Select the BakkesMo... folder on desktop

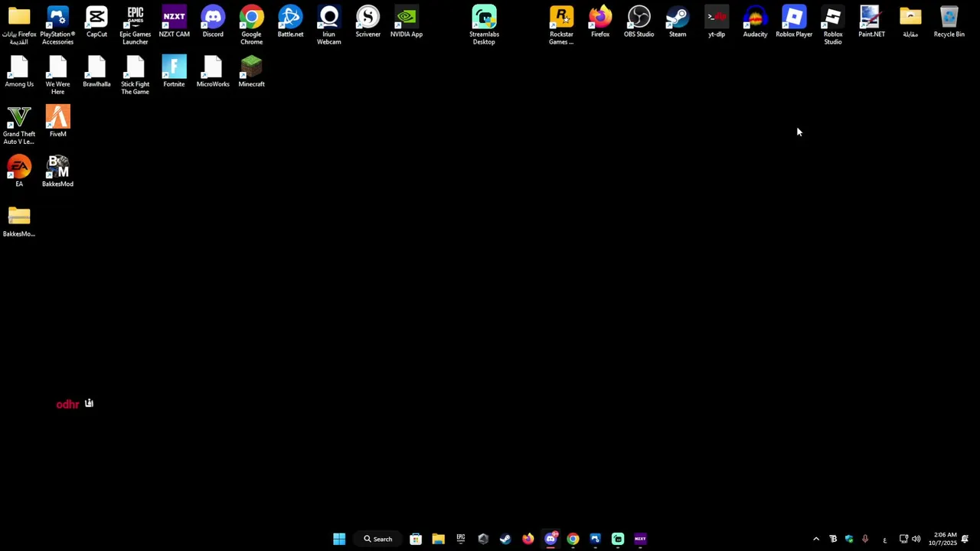[19, 221]
